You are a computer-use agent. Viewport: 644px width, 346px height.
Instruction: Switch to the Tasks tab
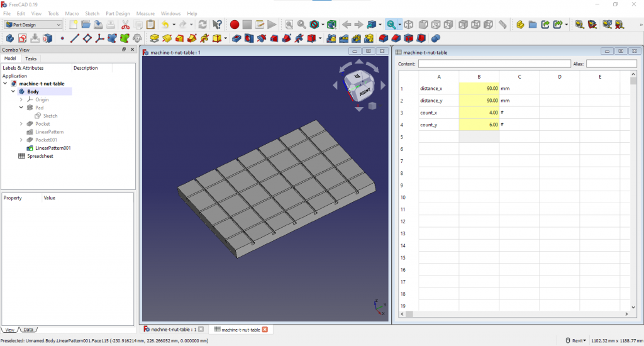tap(31, 59)
